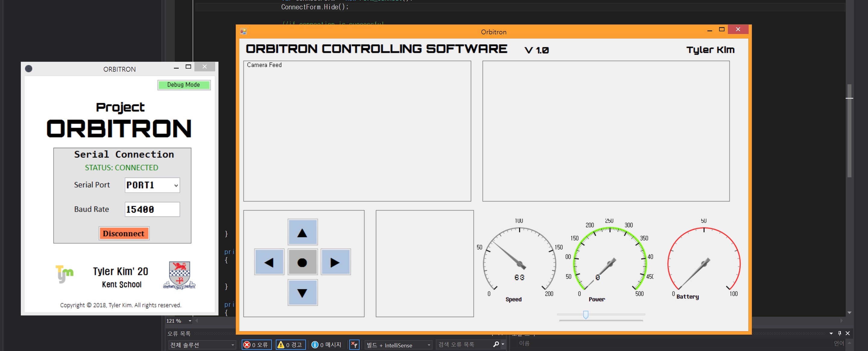Open the Camera Feed panel
Viewport: 868px width, 351px height.
tap(359, 131)
